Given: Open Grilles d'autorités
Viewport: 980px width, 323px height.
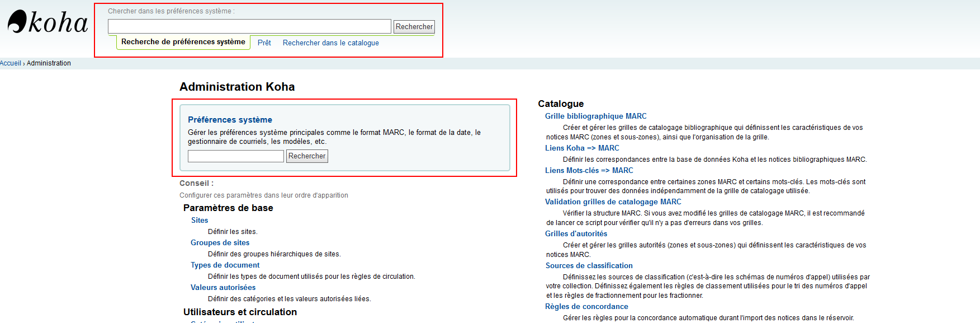Looking at the screenshot, I should (x=576, y=234).
